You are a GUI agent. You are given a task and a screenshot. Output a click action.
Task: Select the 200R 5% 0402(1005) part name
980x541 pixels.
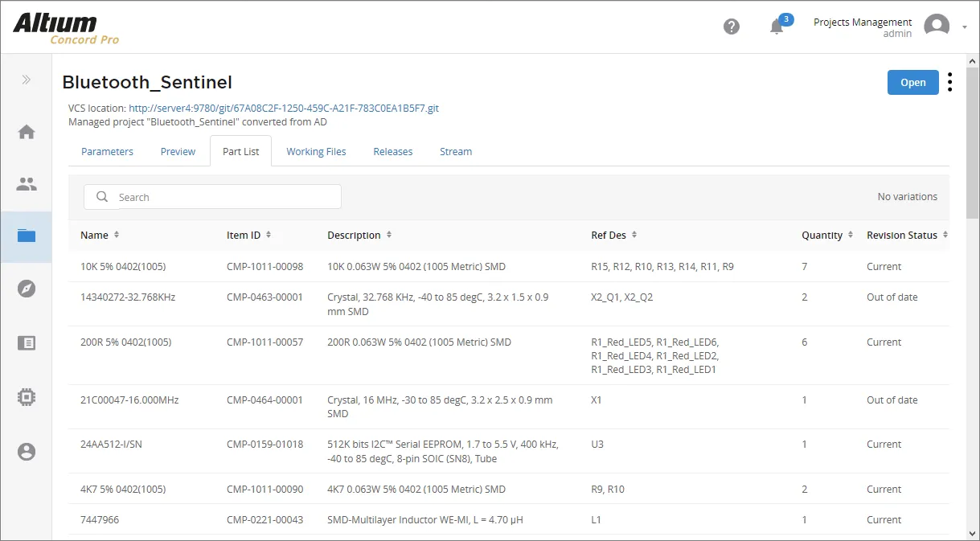pyautogui.click(x=125, y=342)
